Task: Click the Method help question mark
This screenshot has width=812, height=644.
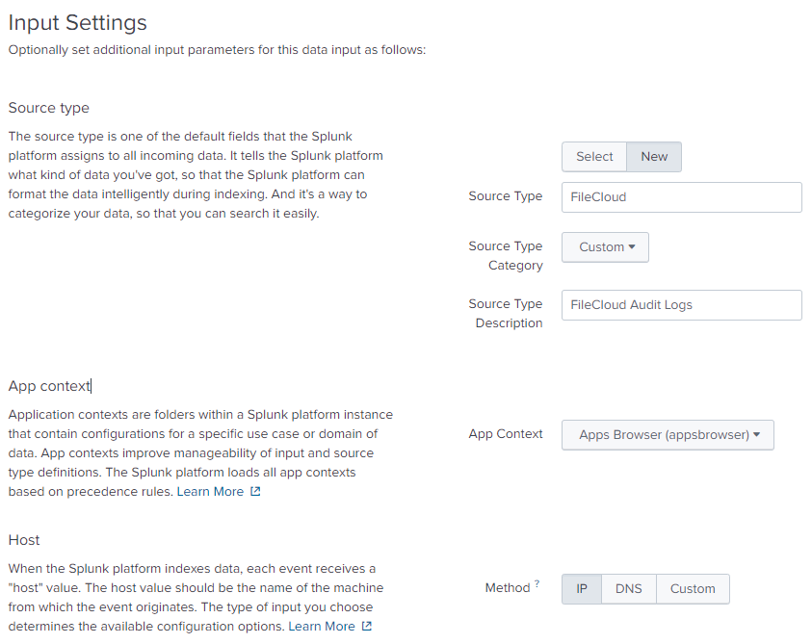Action: (537, 583)
